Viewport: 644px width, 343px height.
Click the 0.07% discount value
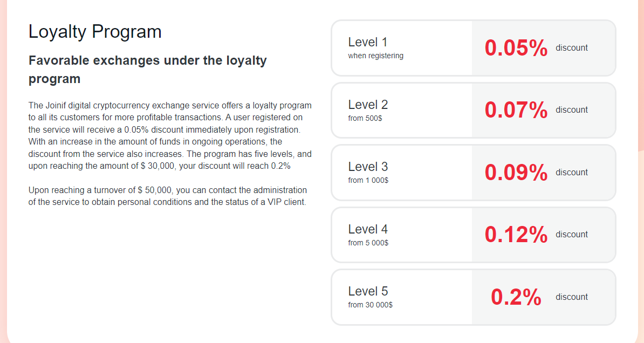(516, 110)
